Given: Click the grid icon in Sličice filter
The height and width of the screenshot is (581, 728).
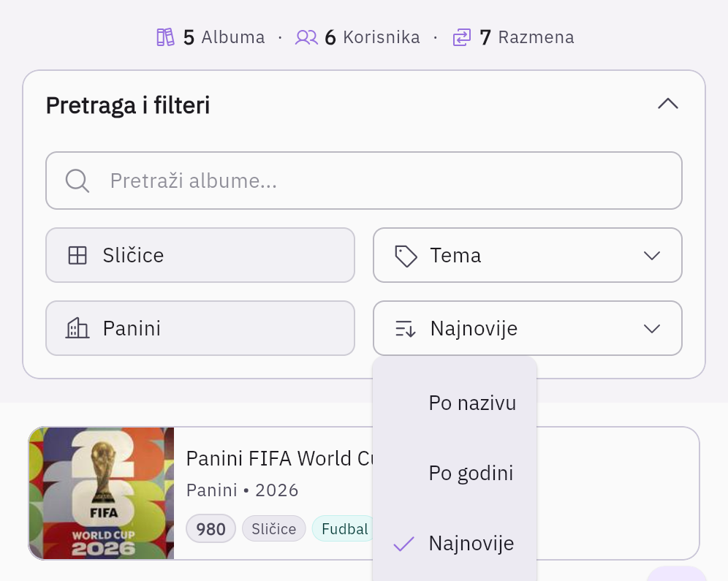Looking at the screenshot, I should click(77, 255).
